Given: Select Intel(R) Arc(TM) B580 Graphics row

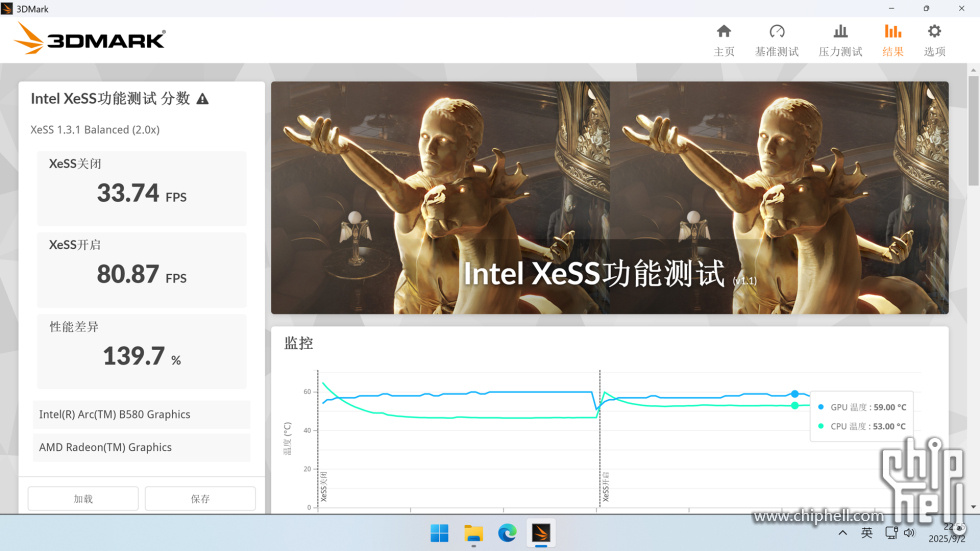Looking at the screenshot, I should 141,414.
